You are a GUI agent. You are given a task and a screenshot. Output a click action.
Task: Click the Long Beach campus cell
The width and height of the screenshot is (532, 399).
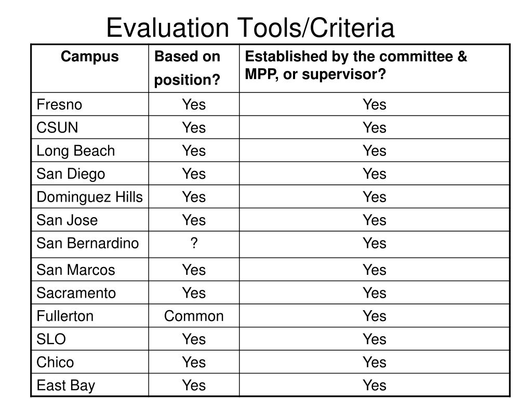point(75,151)
